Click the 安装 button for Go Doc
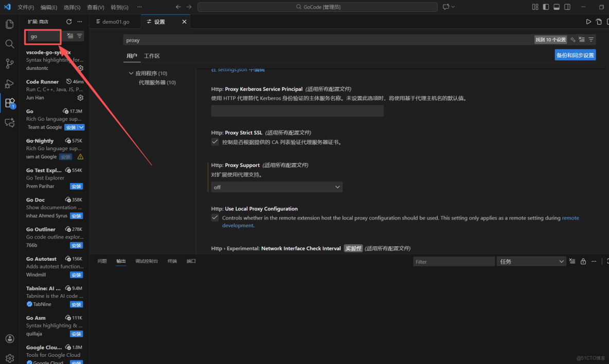This screenshot has width=609, height=364. 76,215
